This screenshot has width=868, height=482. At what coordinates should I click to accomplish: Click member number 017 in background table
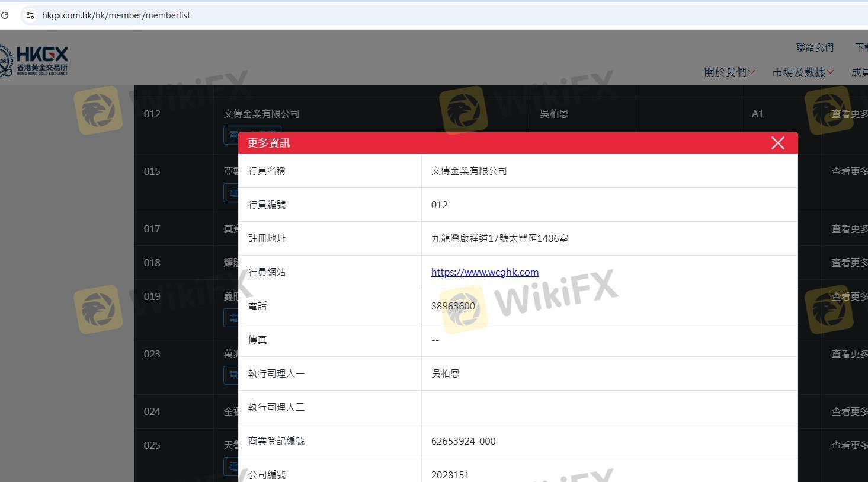[x=152, y=229]
